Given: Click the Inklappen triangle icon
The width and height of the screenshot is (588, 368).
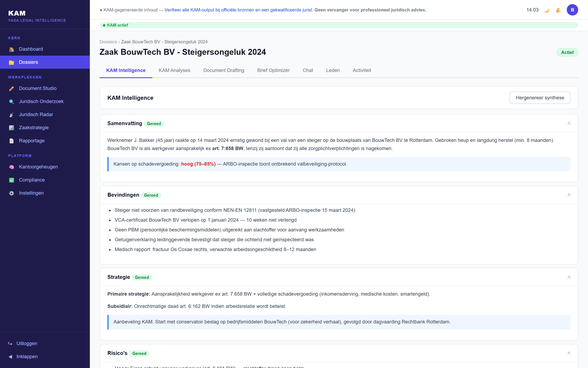Looking at the screenshot, I should [x=10, y=357].
